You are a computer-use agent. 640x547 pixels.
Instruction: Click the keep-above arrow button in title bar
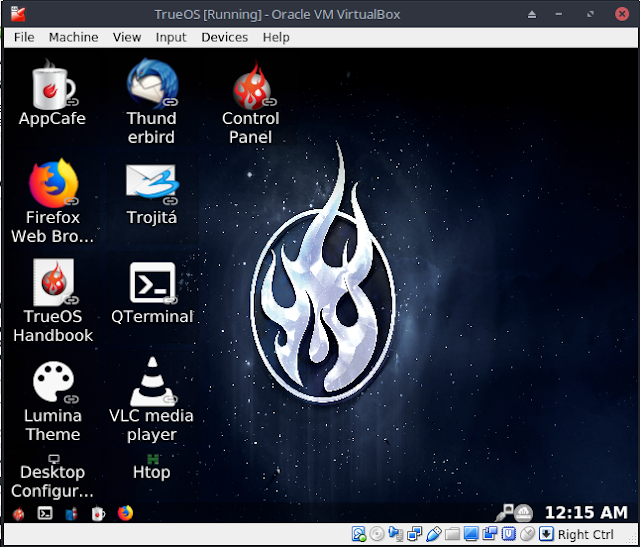(531, 15)
